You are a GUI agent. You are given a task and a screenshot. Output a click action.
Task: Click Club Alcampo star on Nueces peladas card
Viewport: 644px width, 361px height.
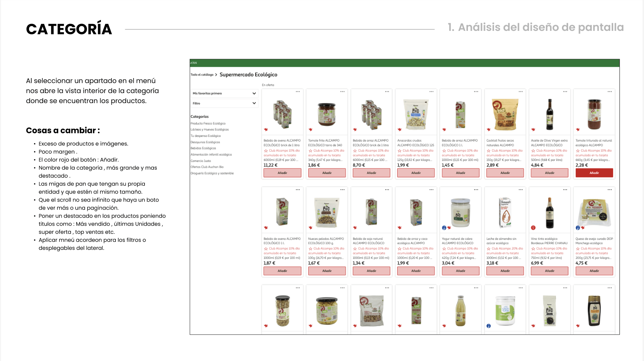tap(310, 249)
